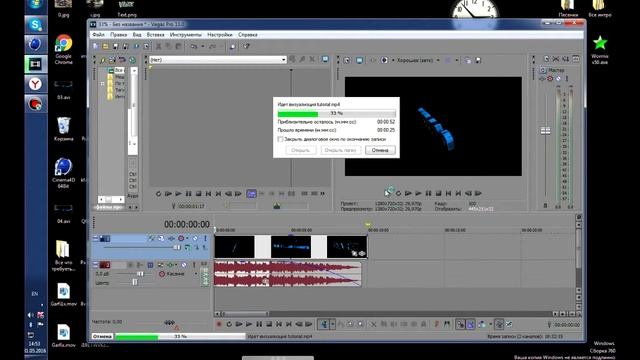The image size is (640, 360).
Task: Toggle the audio track mute icon
Action: click(x=184, y=265)
